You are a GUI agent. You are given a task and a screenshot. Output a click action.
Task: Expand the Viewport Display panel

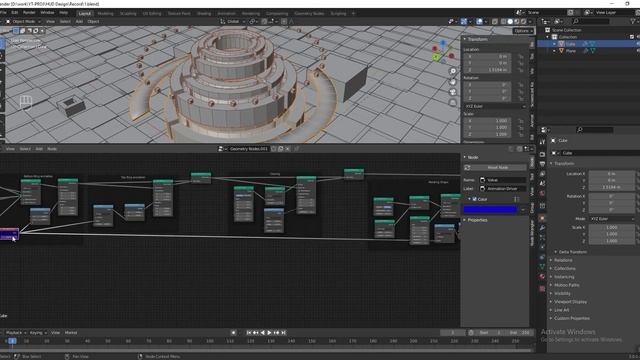click(x=569, y=302)
